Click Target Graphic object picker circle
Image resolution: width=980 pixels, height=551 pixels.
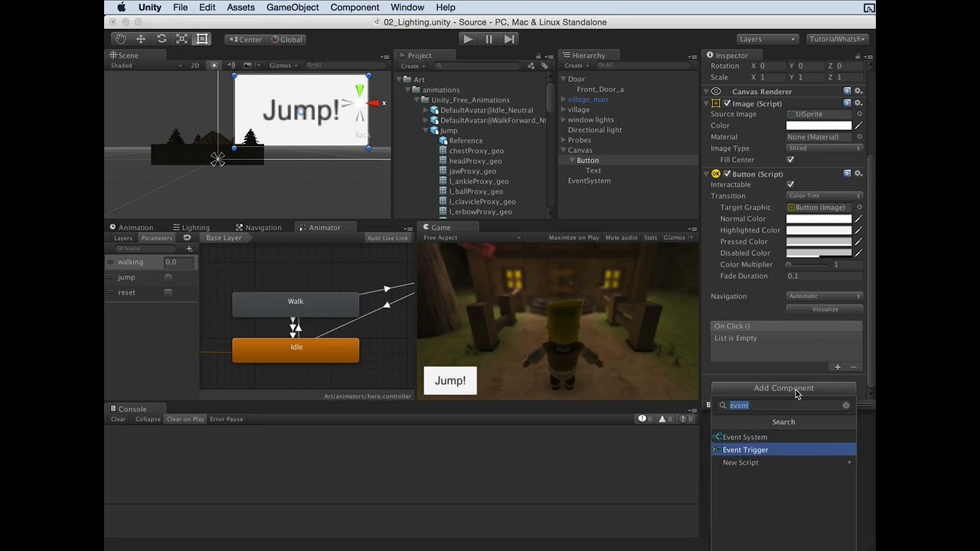[x=859, y=207]
